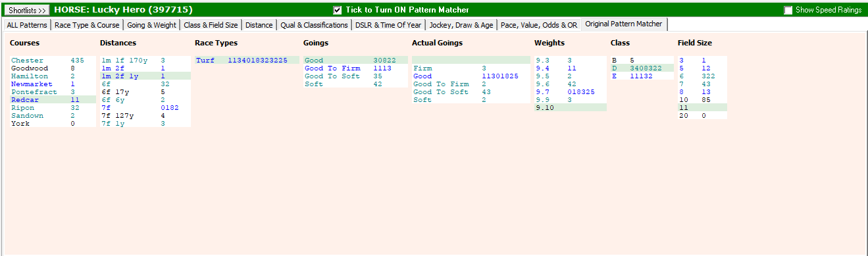Viewport: 868px width, 256px height.
Task: Select Soft under Goings
Action: (355, 84)
